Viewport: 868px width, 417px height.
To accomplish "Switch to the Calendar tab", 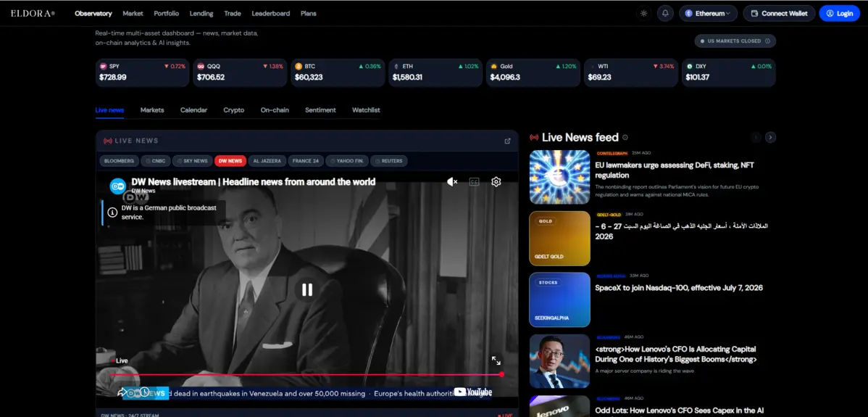I will (193, 110).
